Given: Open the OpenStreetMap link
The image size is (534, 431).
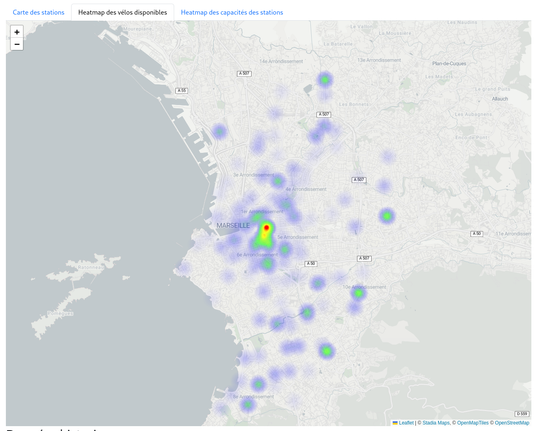Looking at the screenshot, I should 512,423.
